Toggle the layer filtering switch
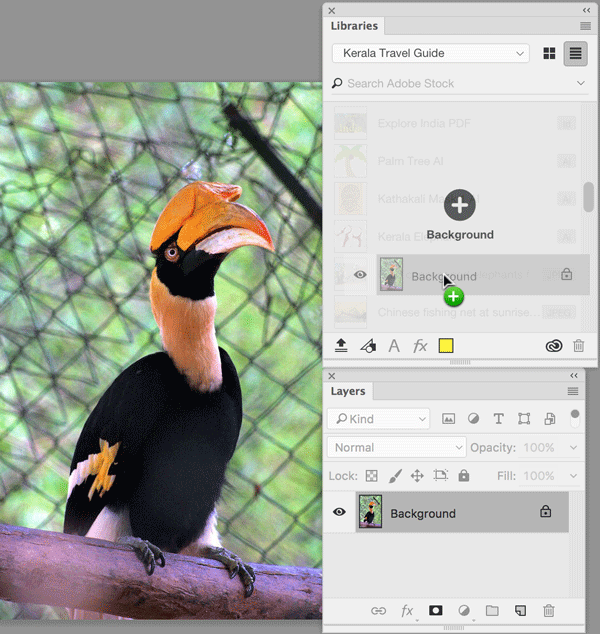The image size is (600, 634). [x=575, y=418]
